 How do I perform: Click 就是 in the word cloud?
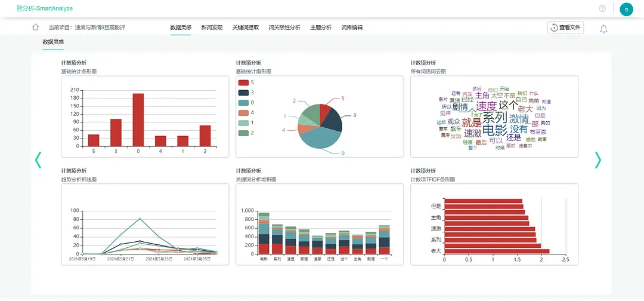(x=472, y=122)
